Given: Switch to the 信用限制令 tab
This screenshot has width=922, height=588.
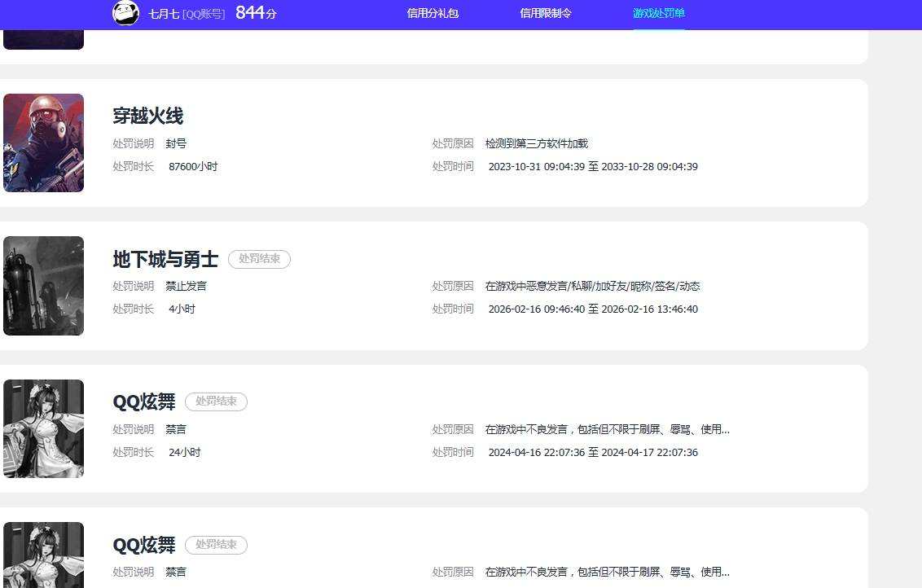Looking at the screenshot, I should pos(546,13).
